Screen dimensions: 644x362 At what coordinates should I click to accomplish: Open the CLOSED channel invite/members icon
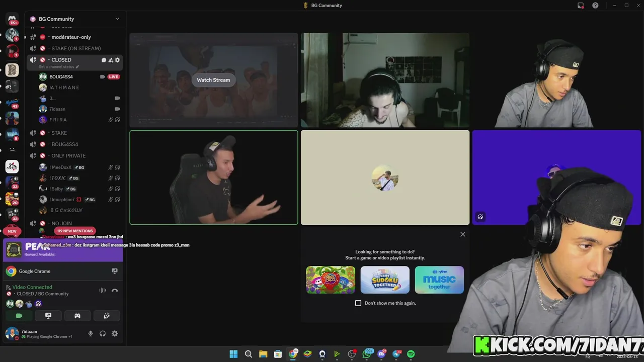point(111,60)
